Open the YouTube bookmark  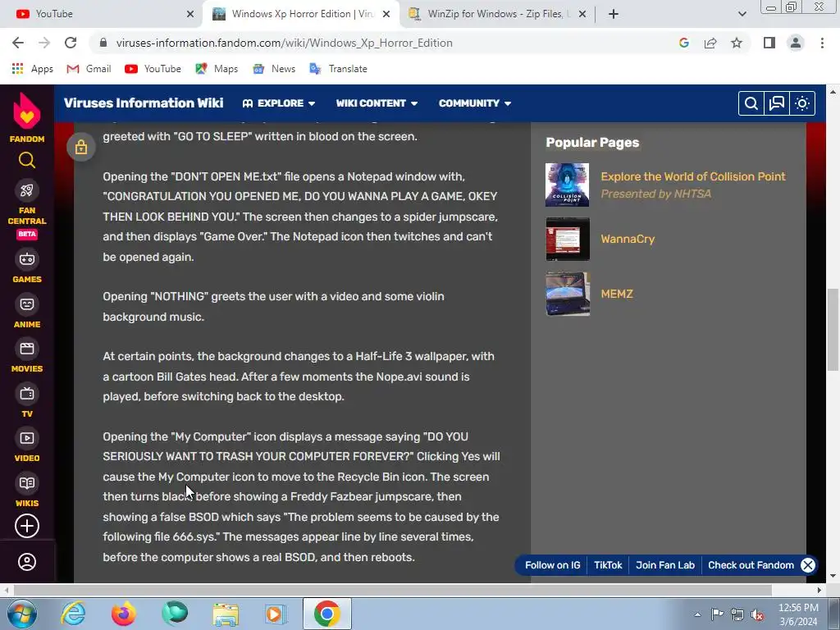point(153,69)
